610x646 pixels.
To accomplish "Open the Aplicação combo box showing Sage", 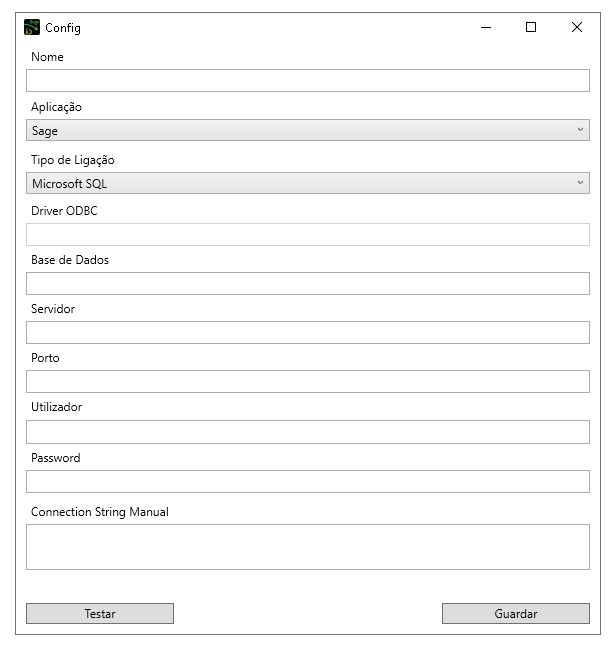I will [x=308, y=130].
